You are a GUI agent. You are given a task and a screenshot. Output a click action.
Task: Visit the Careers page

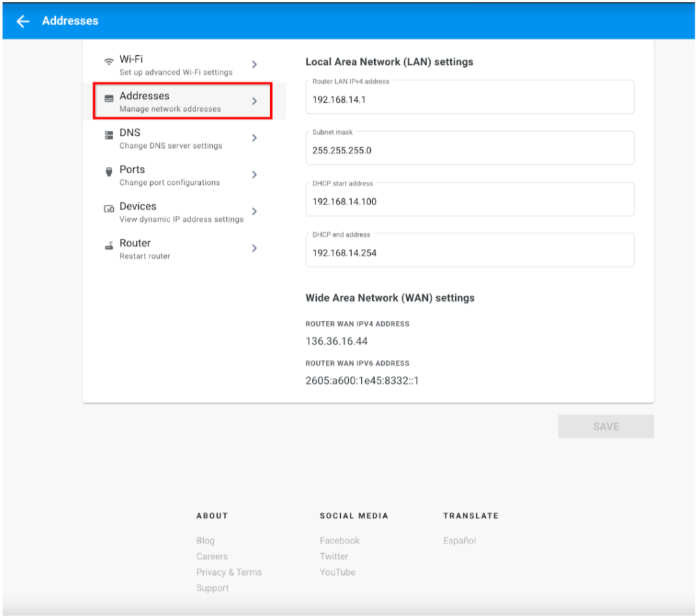click(212, 556)
